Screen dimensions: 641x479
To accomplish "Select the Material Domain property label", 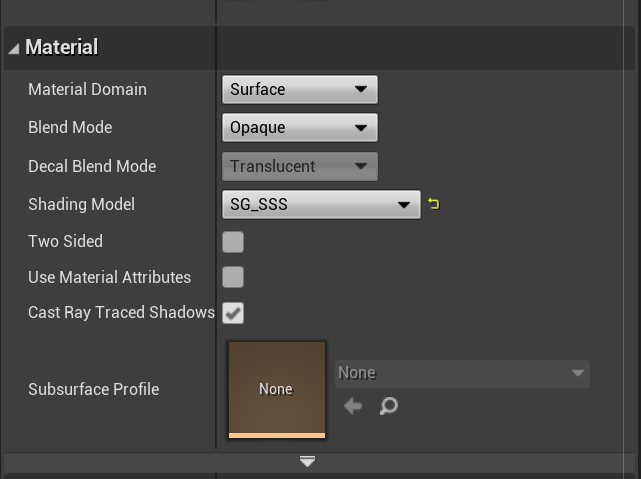I will [x=87, y=90].
